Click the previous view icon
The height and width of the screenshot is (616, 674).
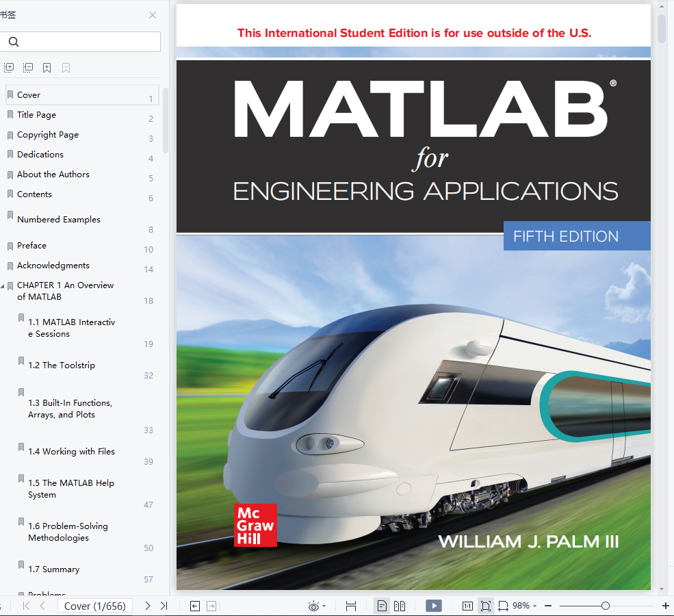coord(195,606)
